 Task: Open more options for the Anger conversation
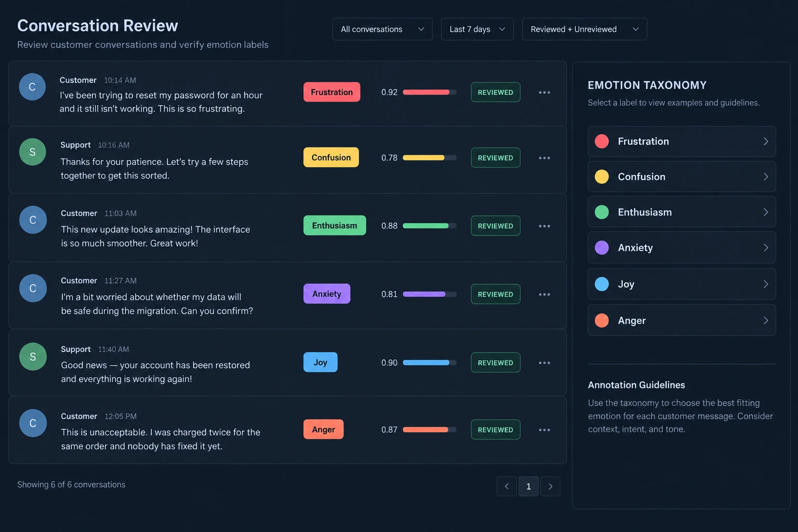click(544, 430)
